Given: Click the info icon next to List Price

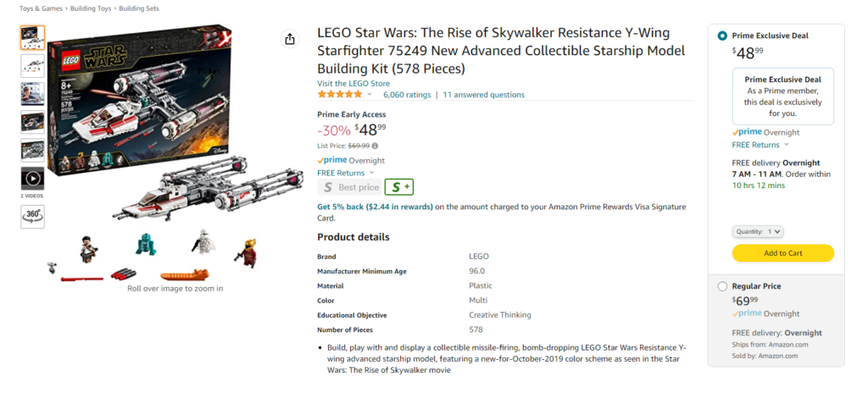Looking at the screenshot, I should [376, 147].
